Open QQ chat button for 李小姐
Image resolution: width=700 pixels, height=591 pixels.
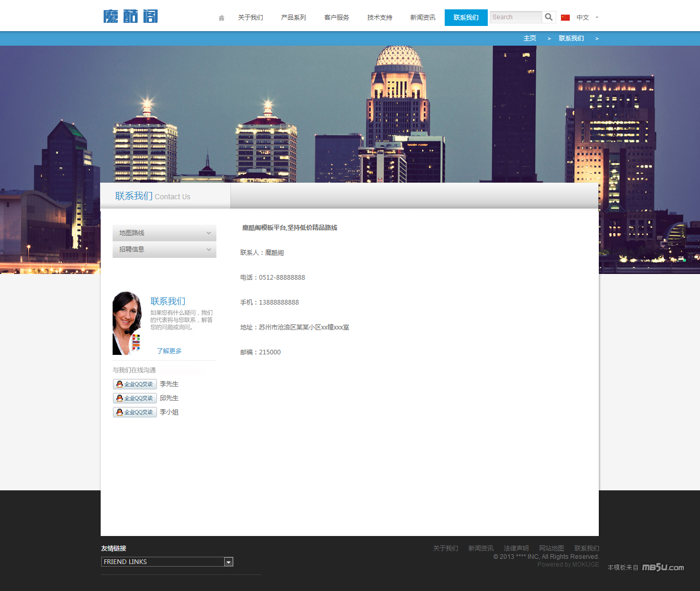pos(135,412)
